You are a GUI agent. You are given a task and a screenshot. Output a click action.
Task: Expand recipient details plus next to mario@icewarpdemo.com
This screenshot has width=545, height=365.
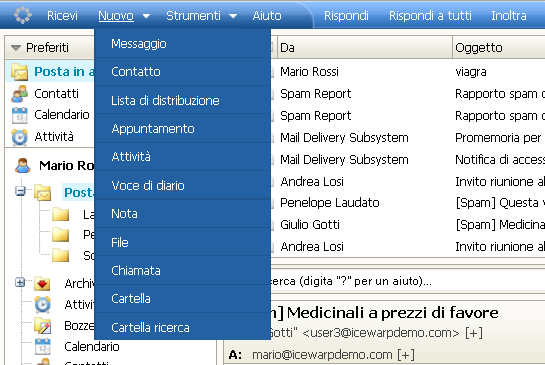(406, 355)
